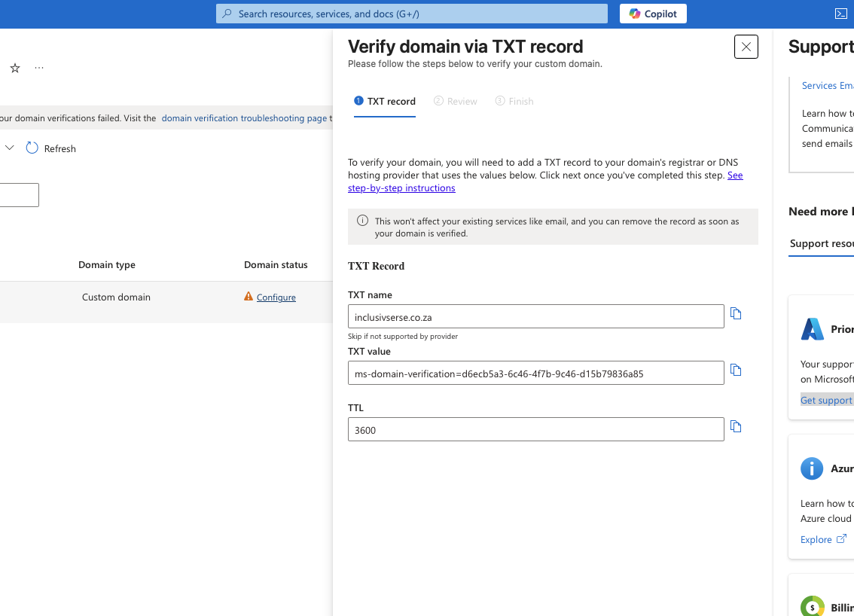Copy the TXT name value

(x=736, y=313)
